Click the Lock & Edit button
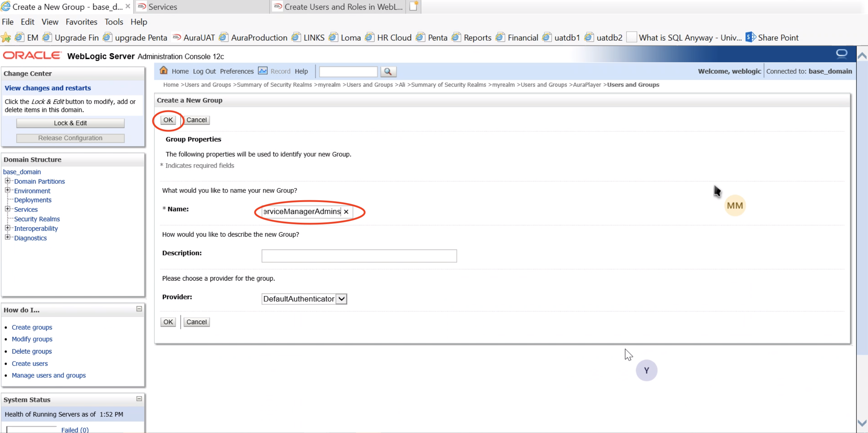Screen dimensions: 868x433 70,123
